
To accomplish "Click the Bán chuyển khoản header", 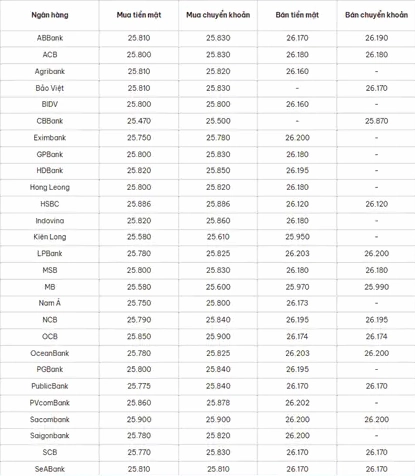I will [x=376, y=15].
